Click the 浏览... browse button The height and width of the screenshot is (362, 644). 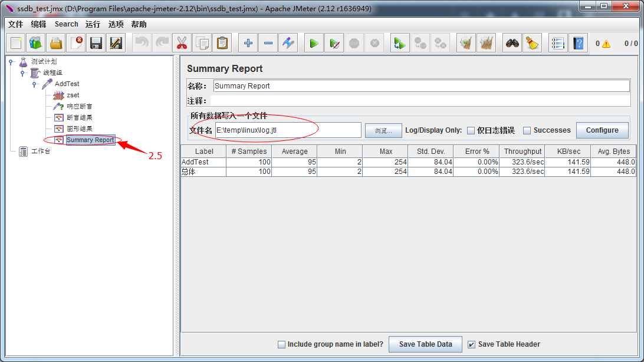click(x=383, y=130)
